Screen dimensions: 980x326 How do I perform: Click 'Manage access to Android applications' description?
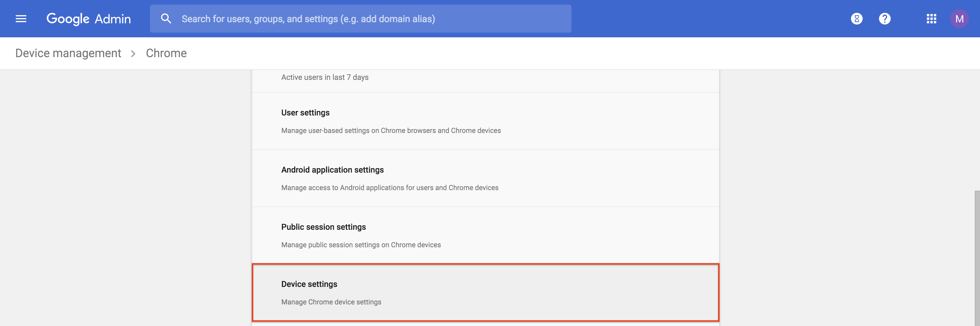(x=390, y=188)
